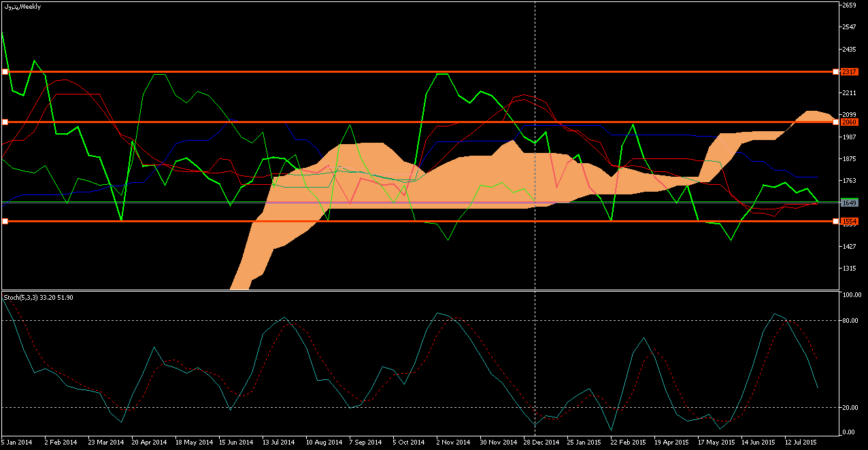This screenshot has height=450, width=868.
Task: Click the 20.00 stochastic level label
Action: click(852, 407)
